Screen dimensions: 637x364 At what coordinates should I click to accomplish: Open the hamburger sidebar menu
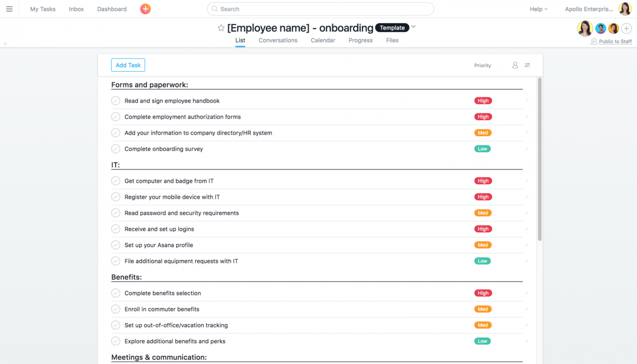9,9
